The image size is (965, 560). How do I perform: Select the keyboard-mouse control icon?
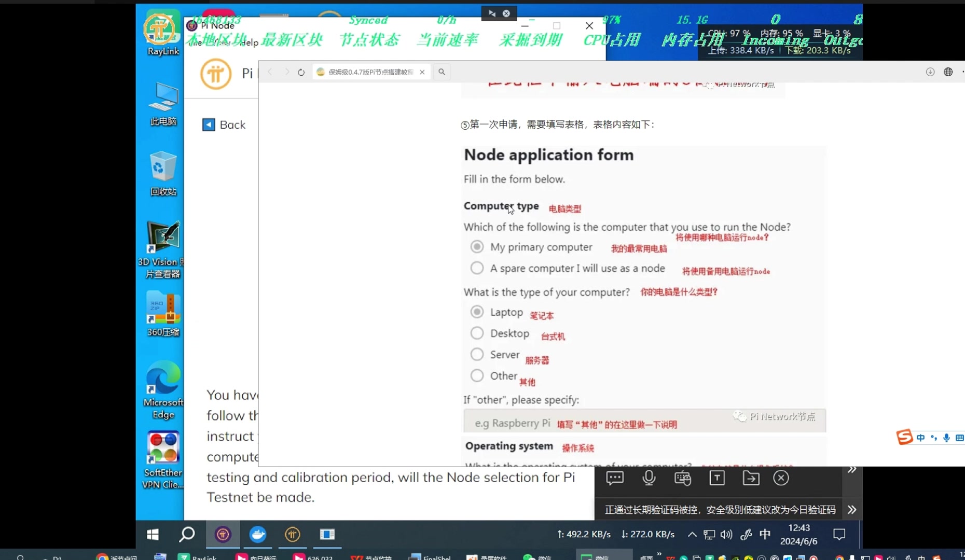pyautogui.click(x=682, y=478)
